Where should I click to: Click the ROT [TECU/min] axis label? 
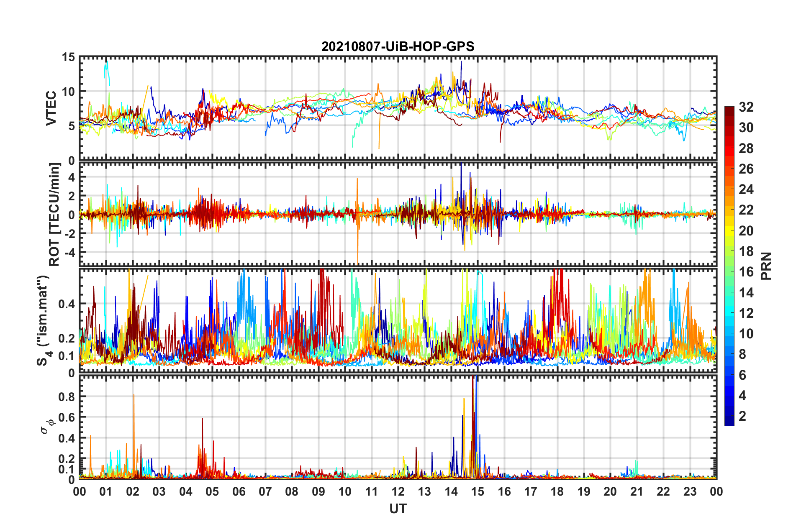pyautogui.click(x=54, y=215)
